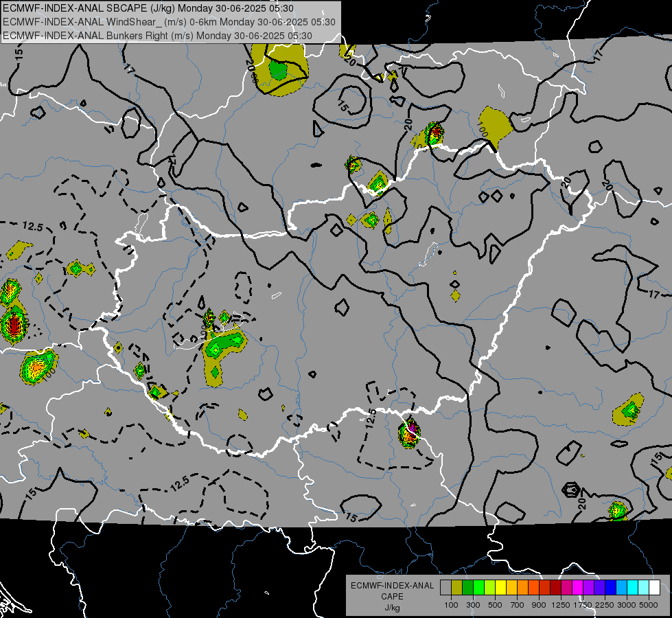Click the SBCAPE title line

pos(148,8)
